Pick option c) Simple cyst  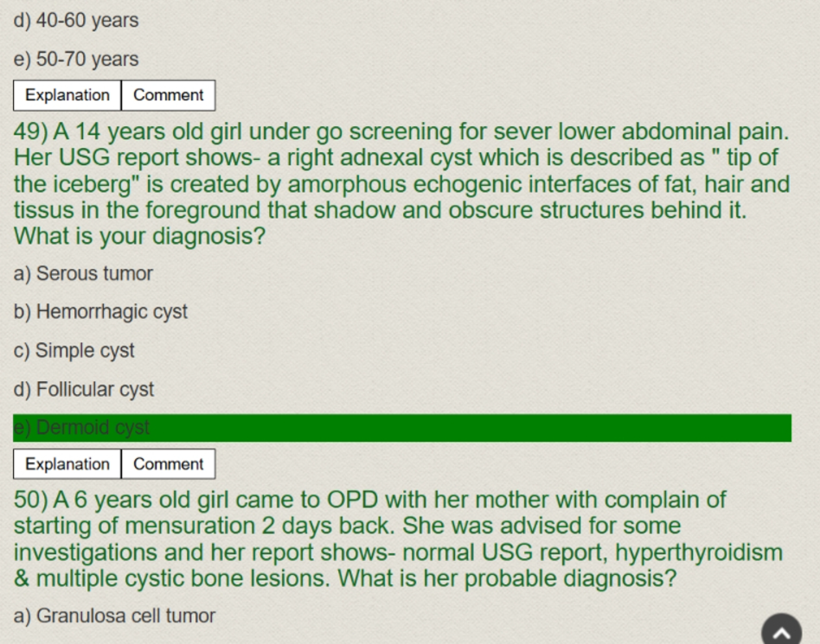tap(74, 350)
